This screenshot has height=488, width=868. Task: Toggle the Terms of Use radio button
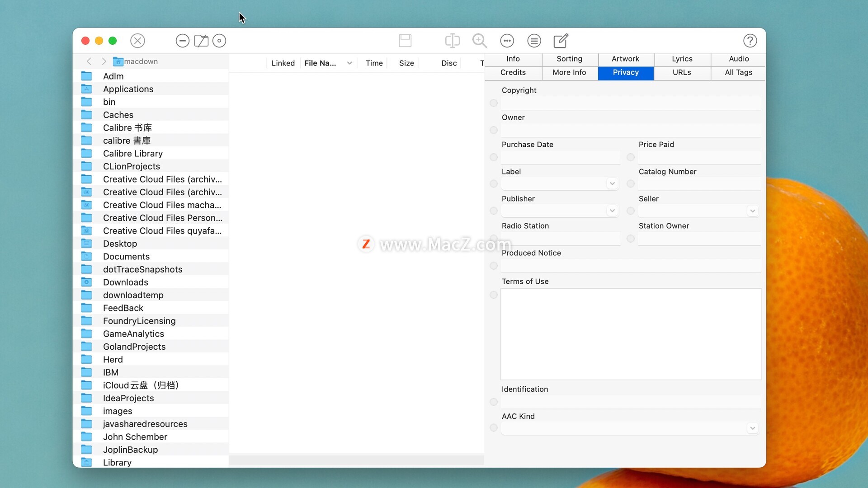click(x=494, y=295)
